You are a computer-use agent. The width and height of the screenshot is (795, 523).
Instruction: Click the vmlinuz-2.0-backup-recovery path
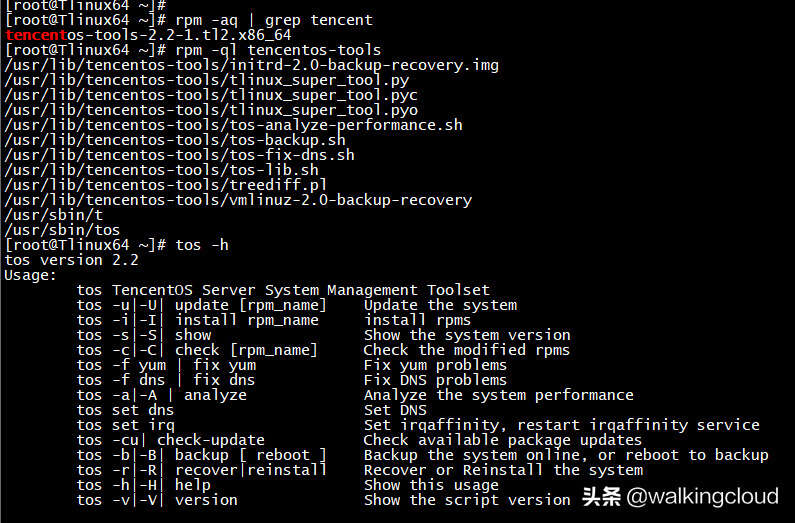(x=238, y=200)
